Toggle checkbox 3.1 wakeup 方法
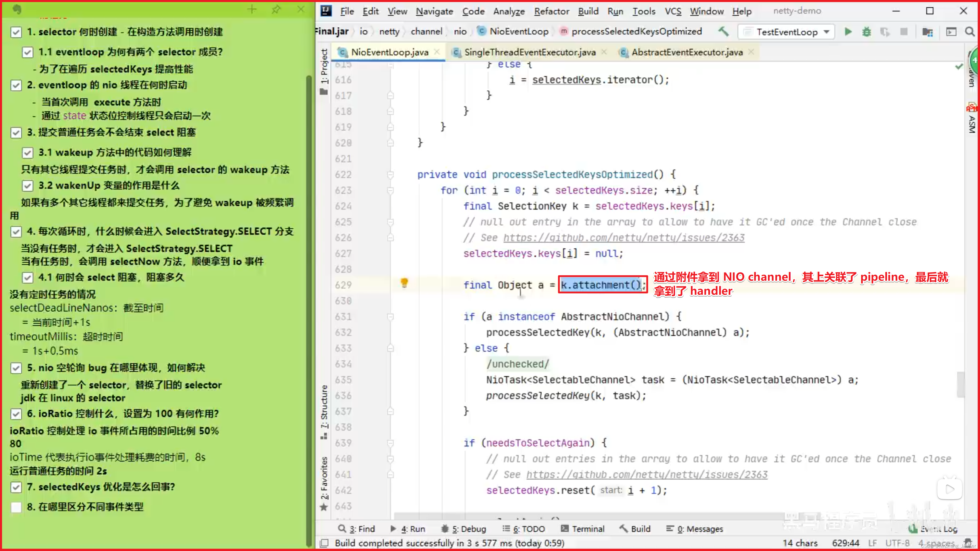The width and height of the screenshot is (980, 551). [27, 153]
